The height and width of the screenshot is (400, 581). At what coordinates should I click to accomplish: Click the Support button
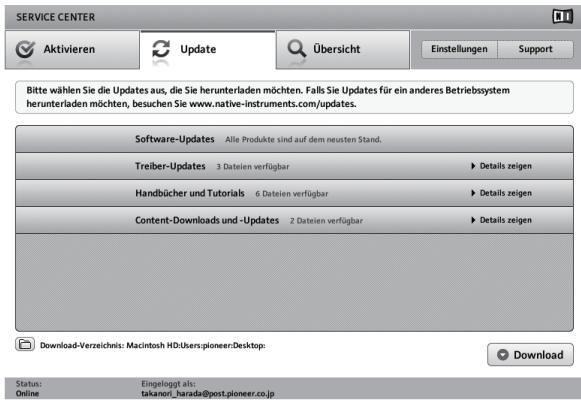tap(535, 49)
